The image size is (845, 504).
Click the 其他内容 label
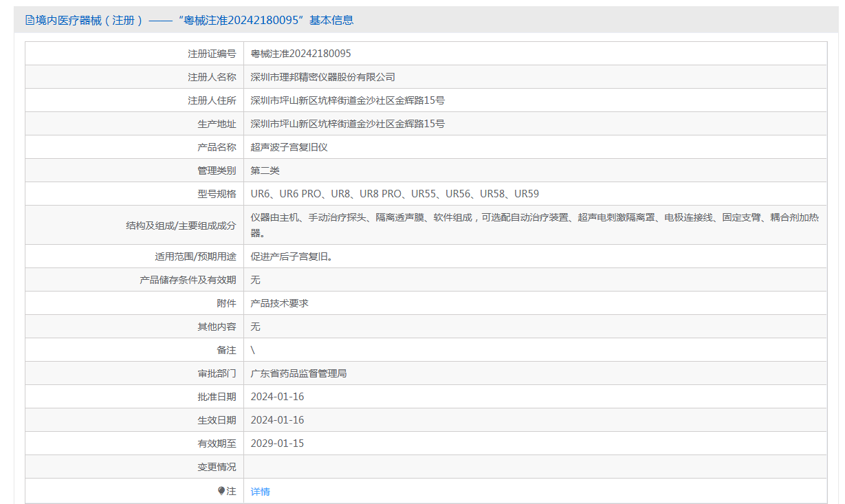pos(217,327)
